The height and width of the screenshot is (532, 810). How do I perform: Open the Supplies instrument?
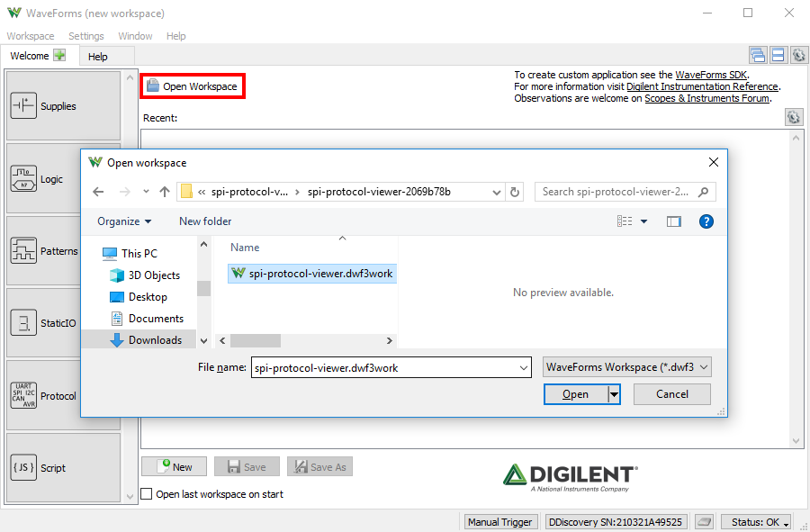click(x=63, y=106)
